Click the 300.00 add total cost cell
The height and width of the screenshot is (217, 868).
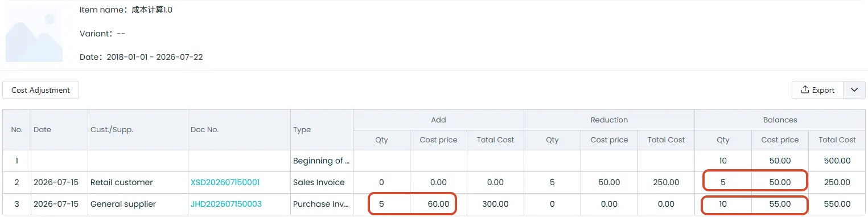495,204
